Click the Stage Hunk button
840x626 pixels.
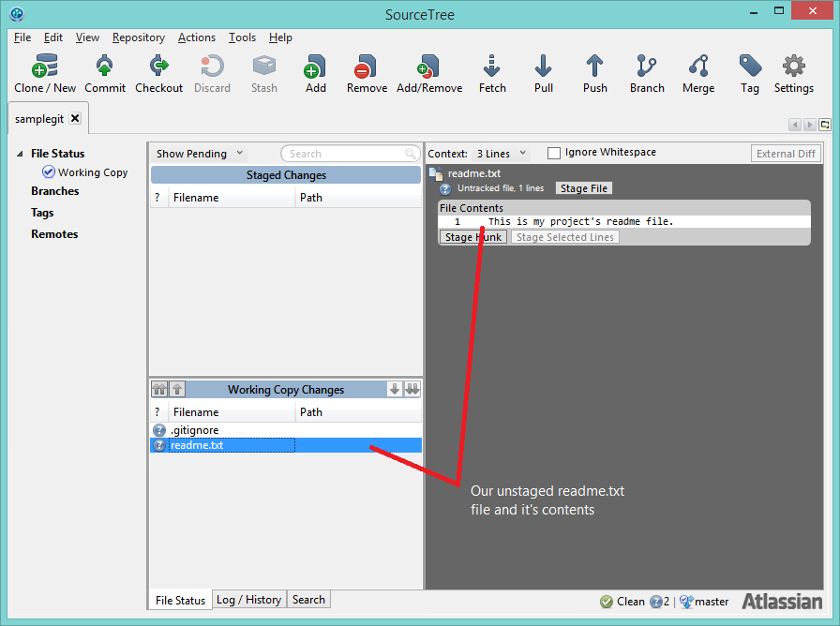(473, 237)
